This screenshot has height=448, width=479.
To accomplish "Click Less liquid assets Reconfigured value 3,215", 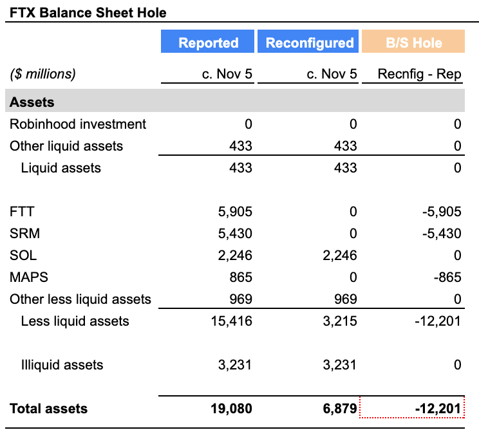I will click(340, 322).
